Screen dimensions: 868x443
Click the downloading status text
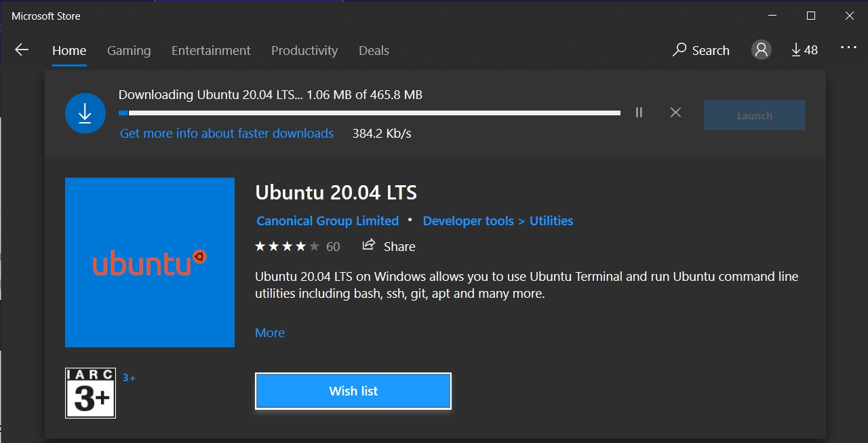click(271, 95)
